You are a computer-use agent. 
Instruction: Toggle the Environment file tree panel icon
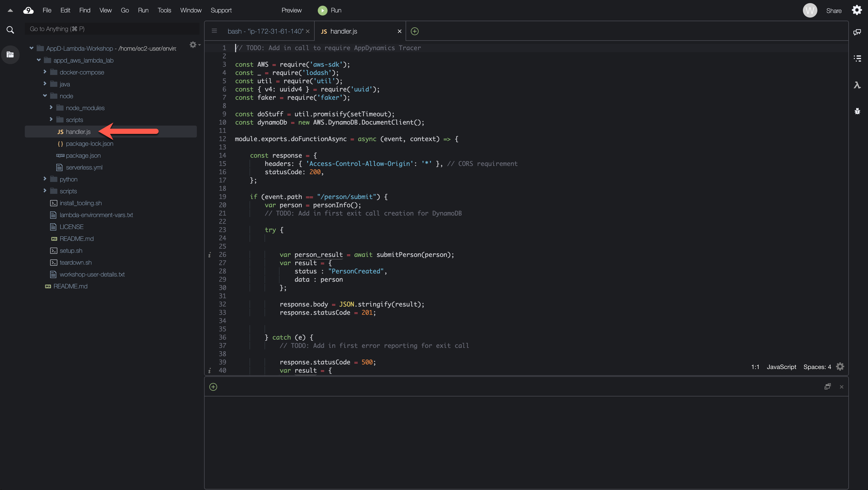[10, 55]
